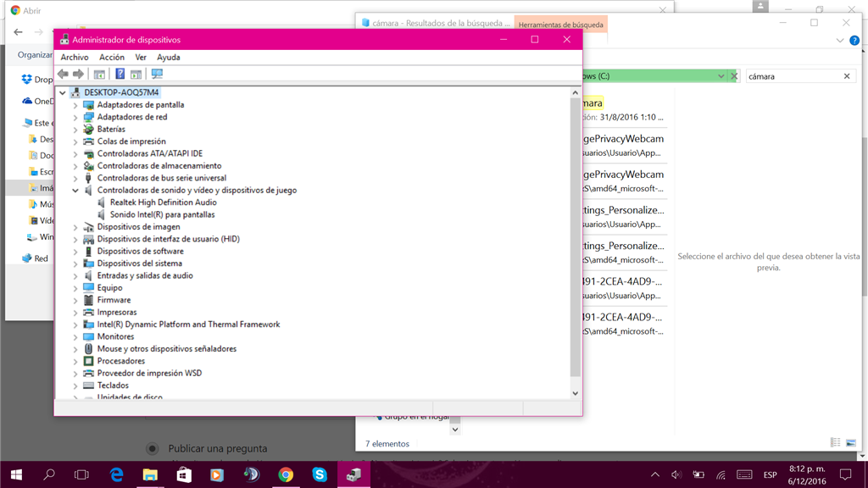This screenshot has width=868, height=488.
Task: Collapse the DESKTOP-AOQ57M4 root node
Action: pos(63,93)
